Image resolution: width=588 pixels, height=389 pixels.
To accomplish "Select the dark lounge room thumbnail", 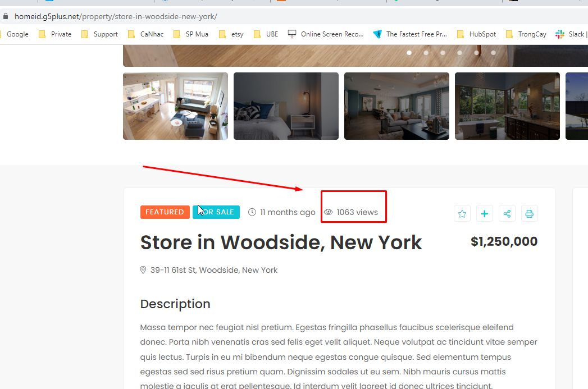I will [396, 106].
